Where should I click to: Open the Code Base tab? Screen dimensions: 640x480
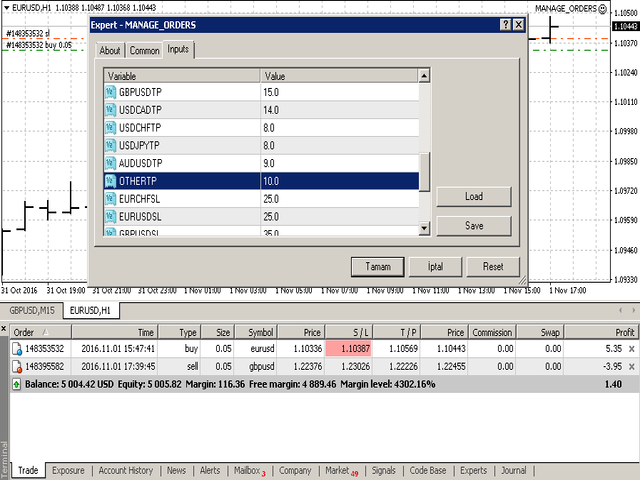(427, 471)
